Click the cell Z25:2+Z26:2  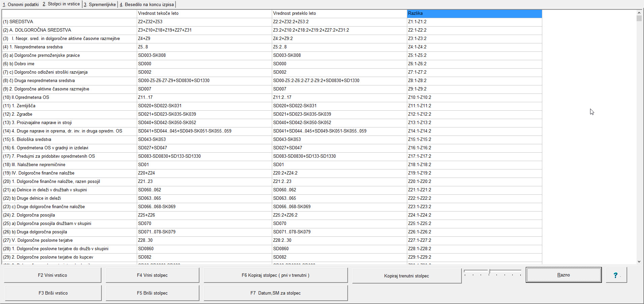point(340,215)
